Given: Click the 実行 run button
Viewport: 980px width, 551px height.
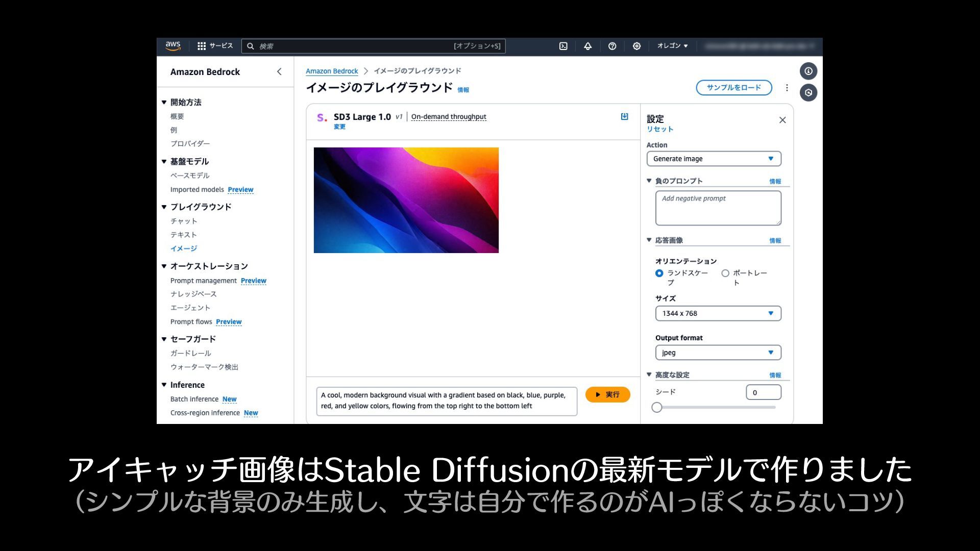Looking at the screenshot, I should [607, 394].
